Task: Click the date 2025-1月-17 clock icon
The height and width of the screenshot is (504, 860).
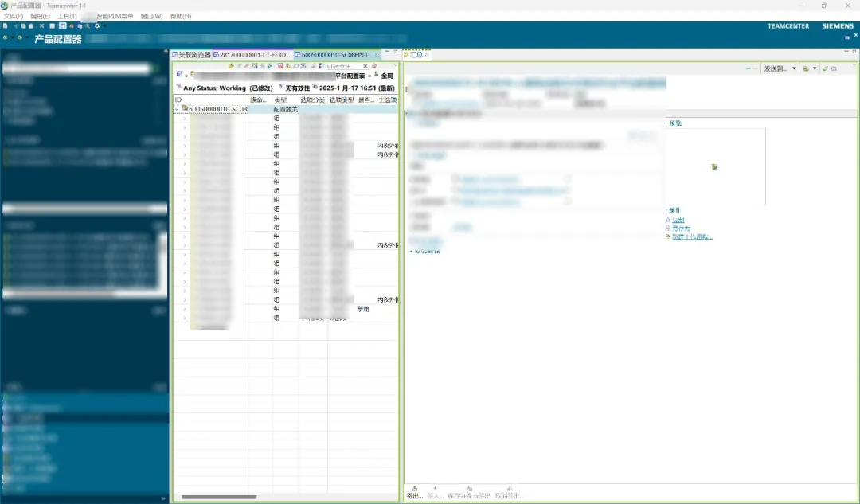Action: (315, 88)
